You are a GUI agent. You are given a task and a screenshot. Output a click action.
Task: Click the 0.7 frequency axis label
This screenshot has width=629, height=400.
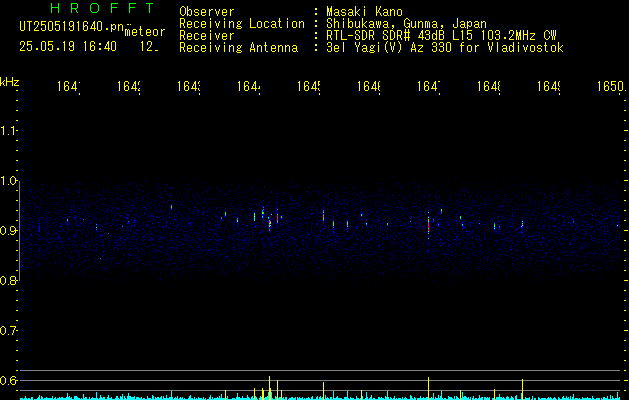pos(9,331)
